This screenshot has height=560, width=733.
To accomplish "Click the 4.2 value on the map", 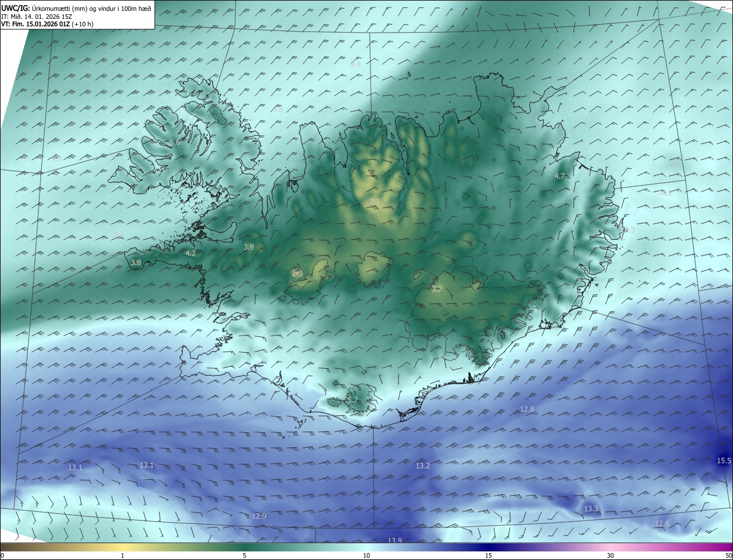I will pos(191,253).
